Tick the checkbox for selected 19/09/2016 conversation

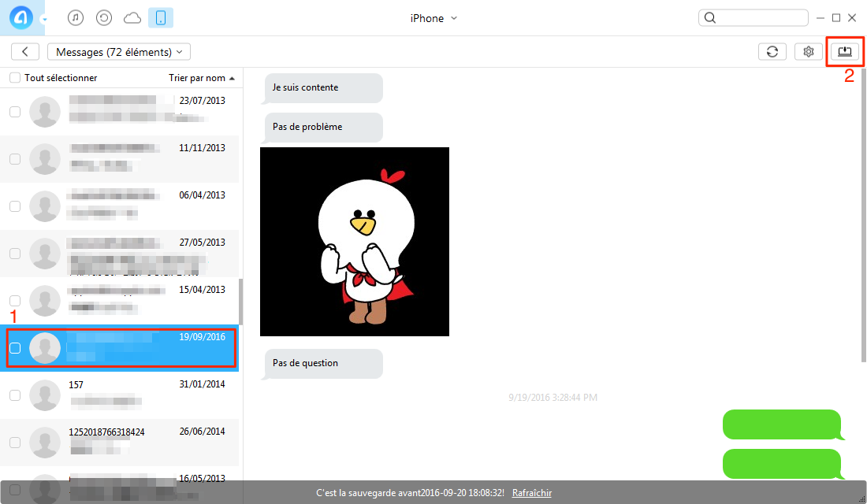click(15, 348)
